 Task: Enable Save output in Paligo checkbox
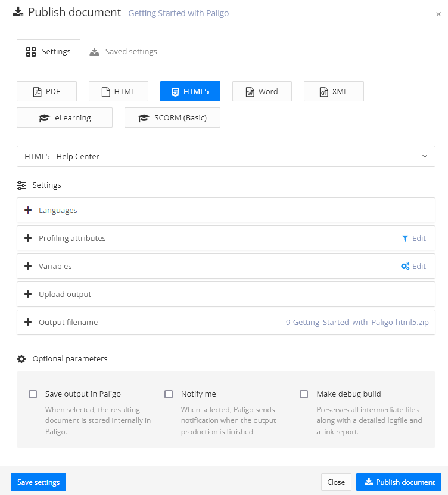[x=33, y=394]
